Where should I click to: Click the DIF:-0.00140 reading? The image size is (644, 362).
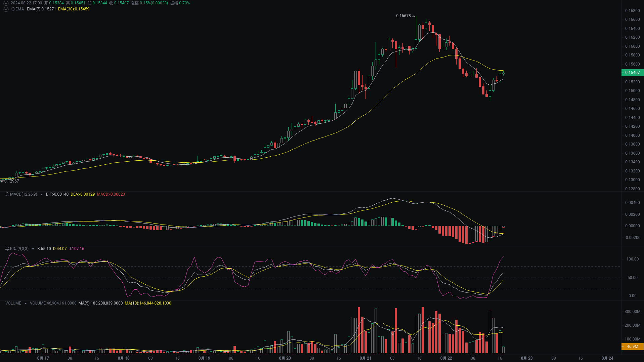click(57, 194)
